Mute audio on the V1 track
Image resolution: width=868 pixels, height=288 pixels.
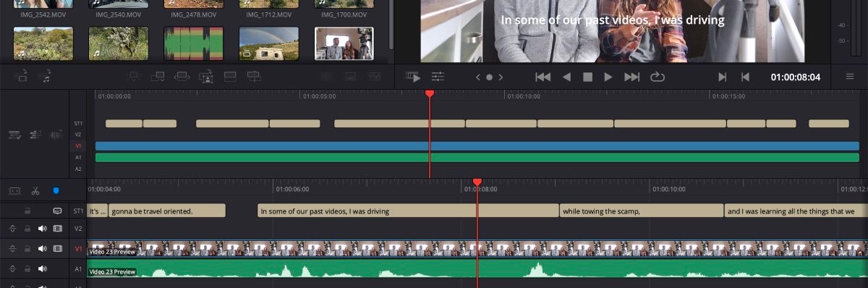[x=42, y=249]
